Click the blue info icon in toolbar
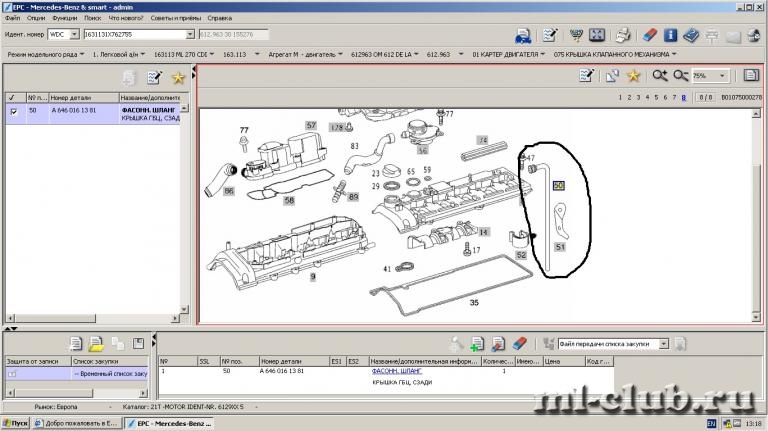The width and height of the screenshot is (768, 431). pyautogui.click(x=671, y=35)
